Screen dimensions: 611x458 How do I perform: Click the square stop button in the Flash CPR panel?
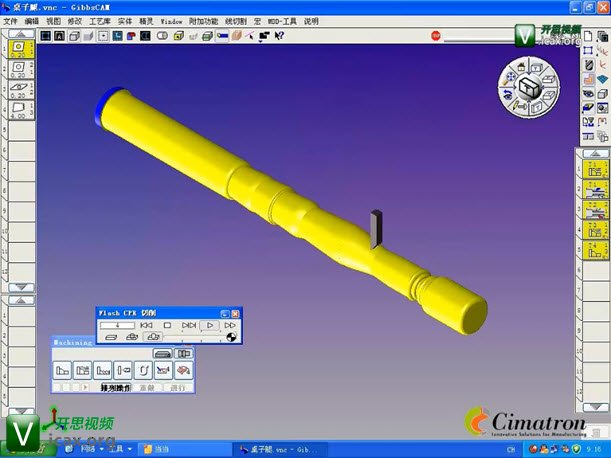[x=167, y=325]
